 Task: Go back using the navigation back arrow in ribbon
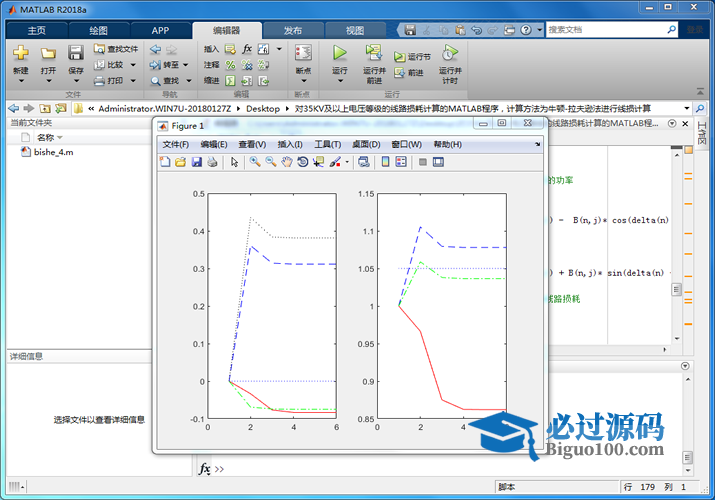pyautogui.click(x=155, y=49)
